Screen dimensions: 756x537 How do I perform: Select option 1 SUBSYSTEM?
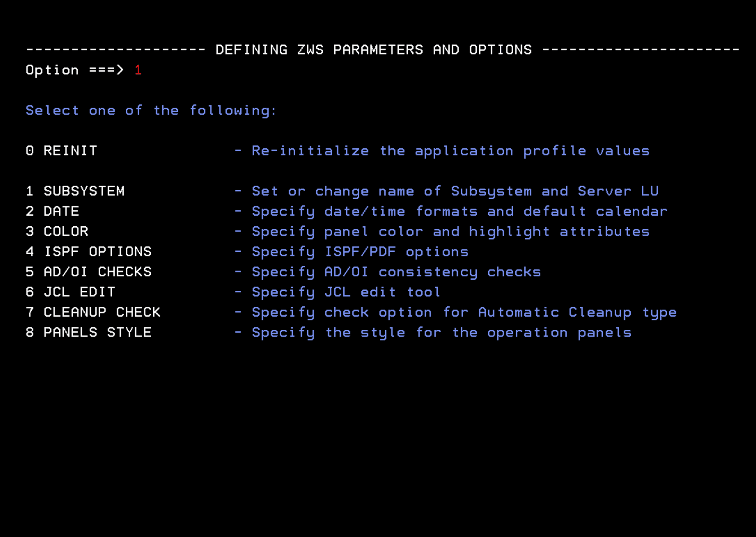coord(76,191)
